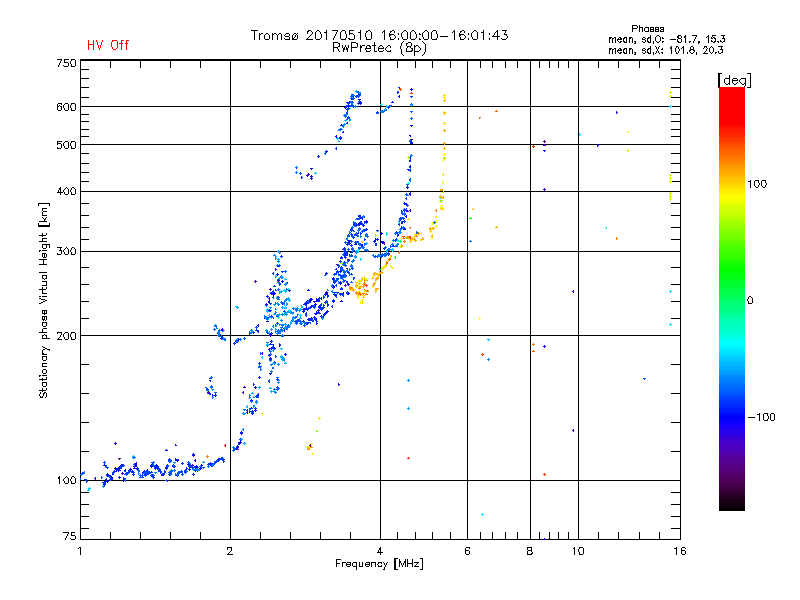
Task: Click the x-axis label '10'
Action: (x=578, y=551)
